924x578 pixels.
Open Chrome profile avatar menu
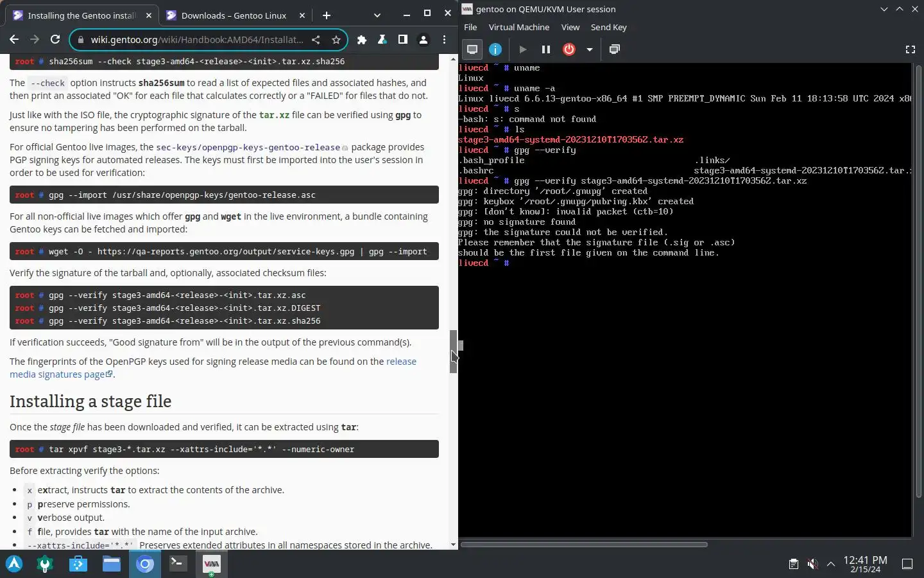(424, 40)
